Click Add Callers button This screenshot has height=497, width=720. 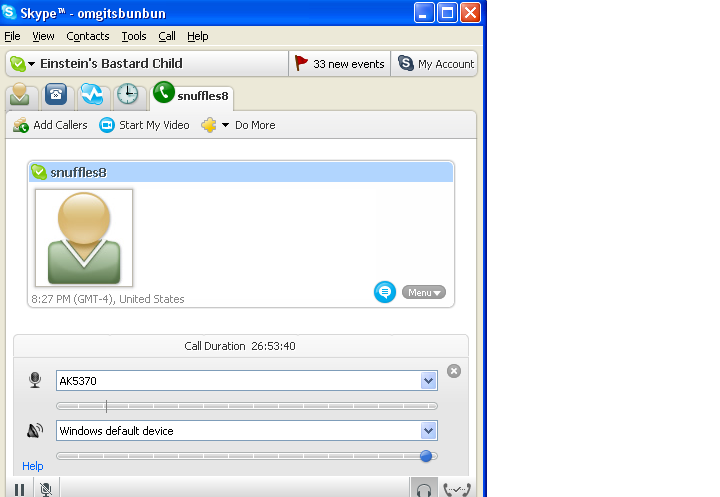pos(50,125)
